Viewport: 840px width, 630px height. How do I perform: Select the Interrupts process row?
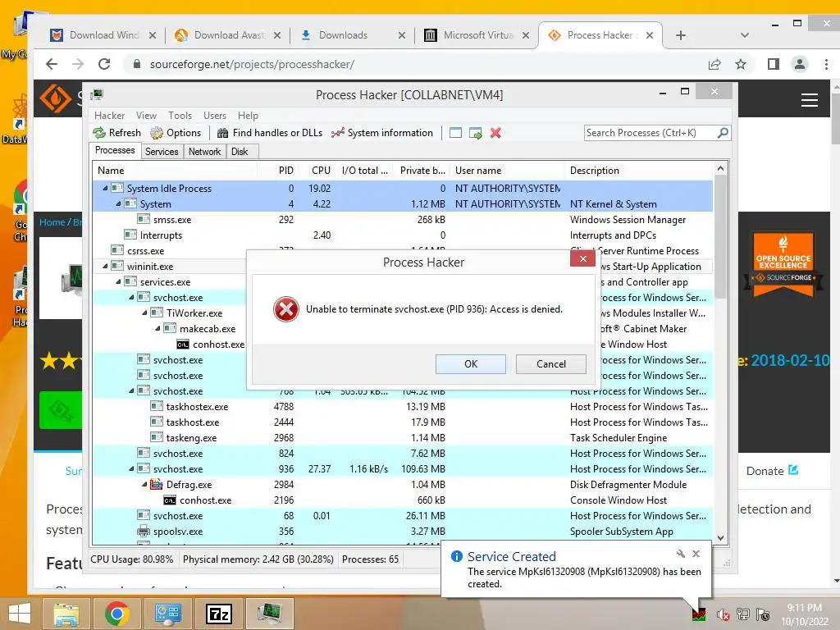[x=402, y=235]
